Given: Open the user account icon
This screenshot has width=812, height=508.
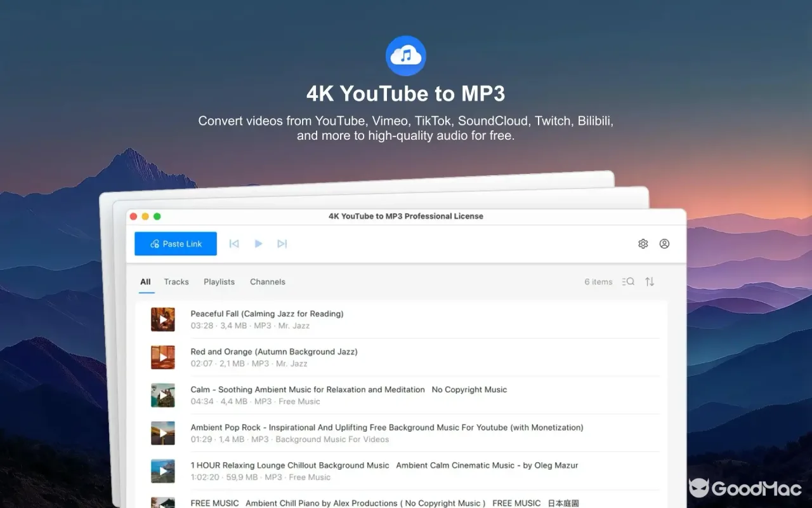Looking at the screenshot, I should coord(664,244).
